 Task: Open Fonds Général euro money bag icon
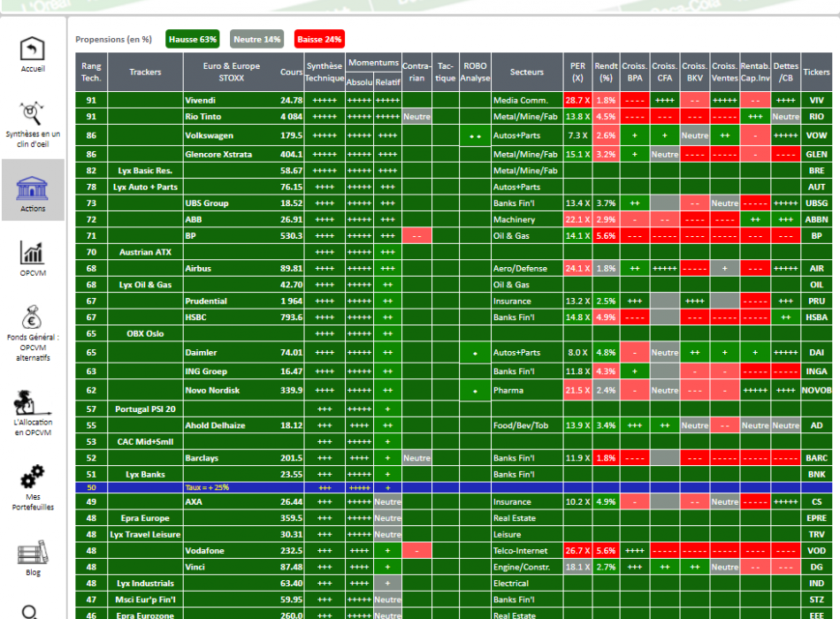32,317
